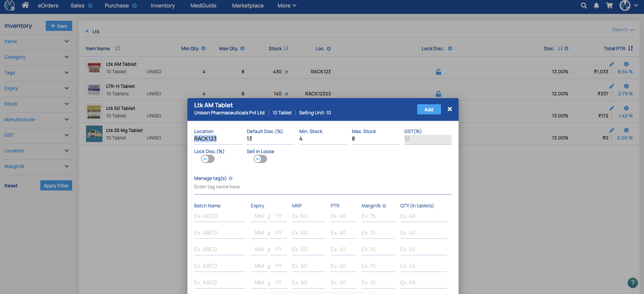Open notifications bell
This screenshot has height=294, width=644.
tap(596, 5)
